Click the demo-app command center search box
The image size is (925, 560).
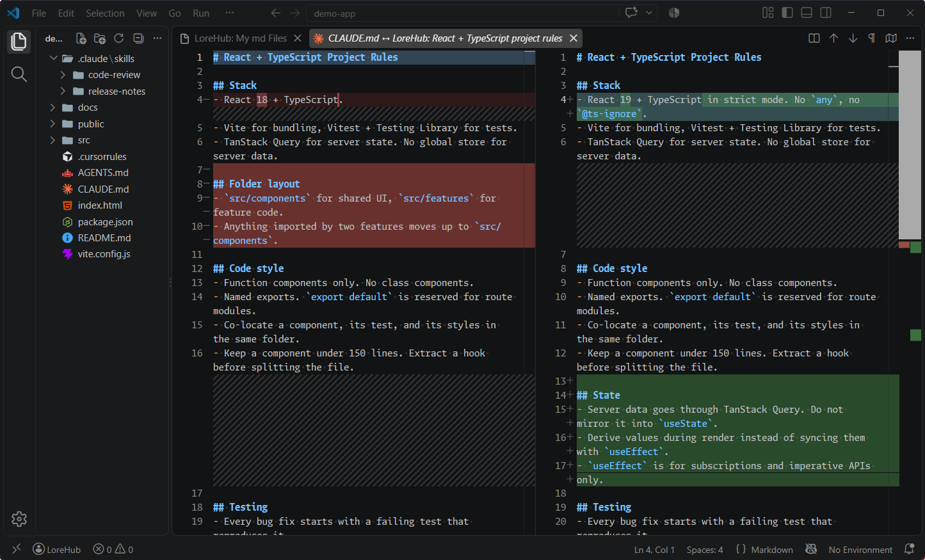coord(463,13)
